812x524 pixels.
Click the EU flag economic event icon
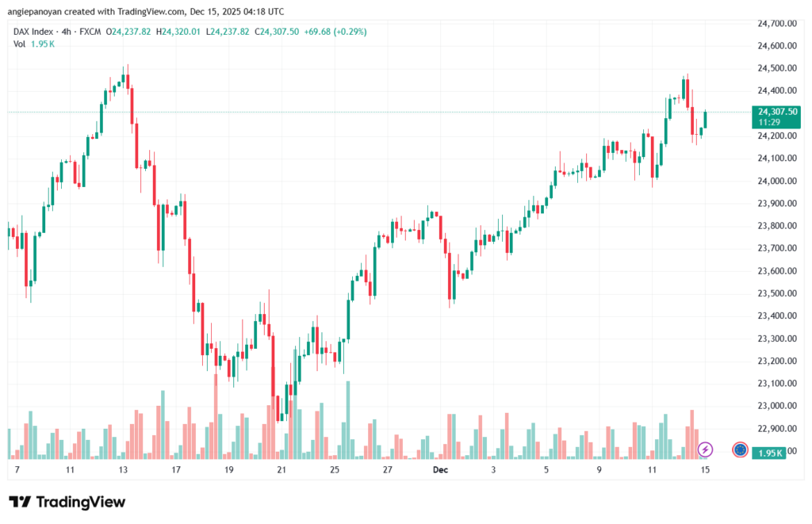tap(740, 450)
